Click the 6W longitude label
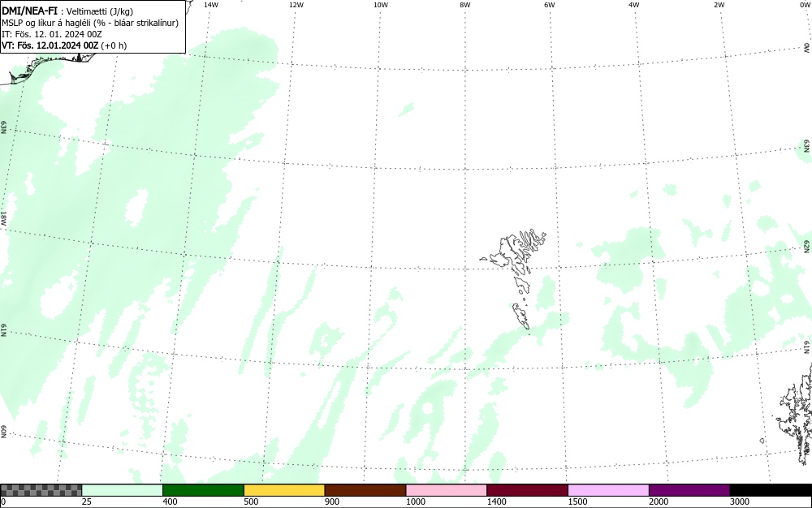The width and height of the screenshot is (812, 508). click(550, 5)
